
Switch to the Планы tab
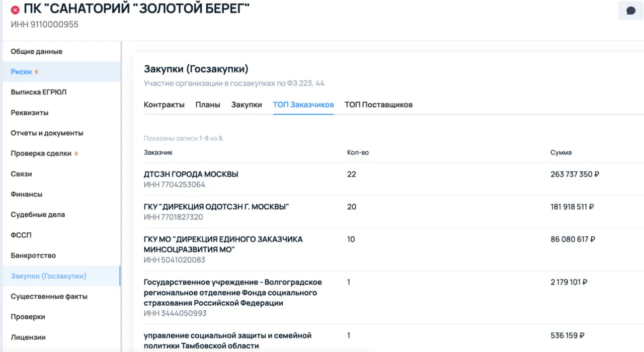[208, 105]
